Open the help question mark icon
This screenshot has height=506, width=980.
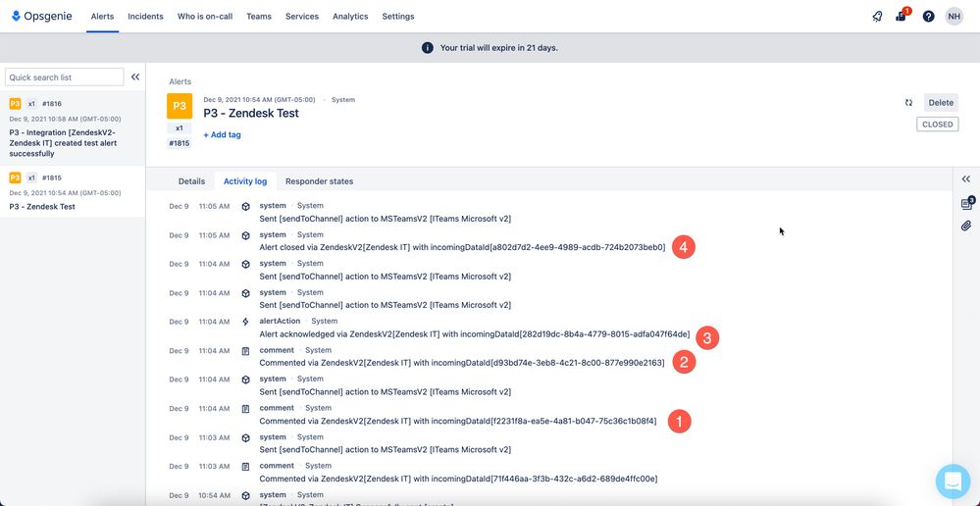(x=928, y=17)
